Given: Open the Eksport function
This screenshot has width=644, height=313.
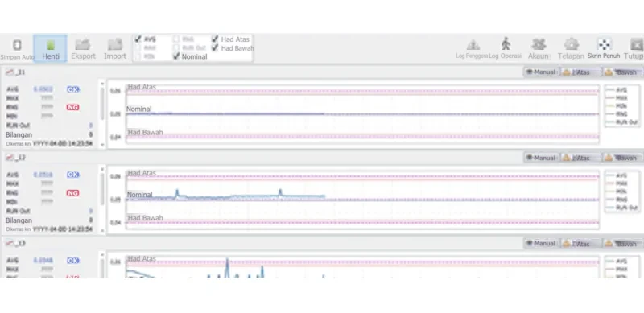Looking at the screenshot, I should (83, 49).
